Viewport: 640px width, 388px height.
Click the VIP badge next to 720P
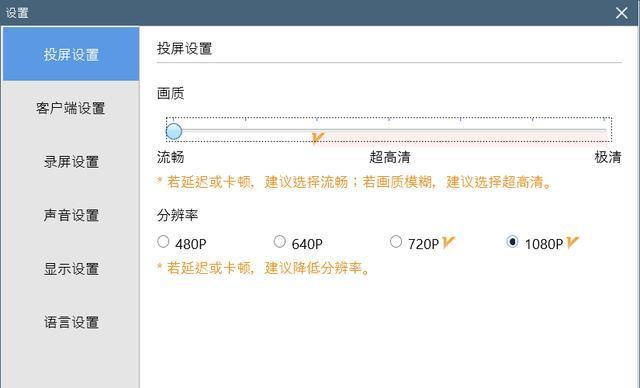pos(448,243)
